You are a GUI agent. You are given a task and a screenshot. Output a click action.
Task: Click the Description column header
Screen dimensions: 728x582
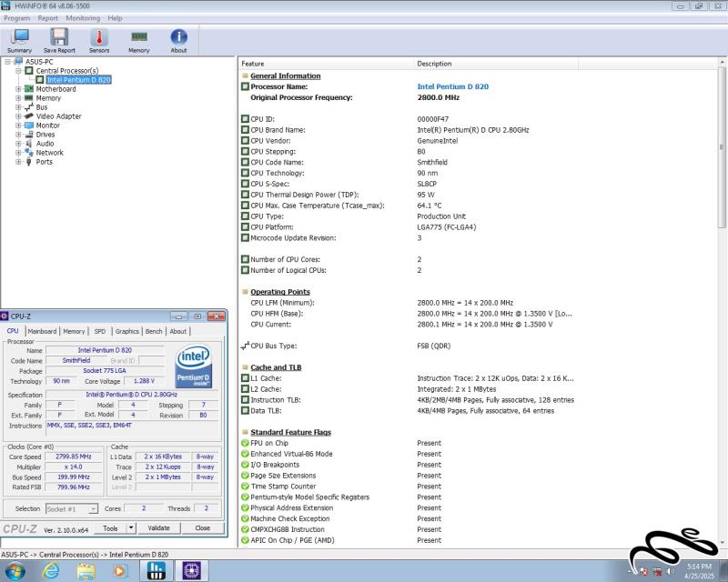pos(495,64)
